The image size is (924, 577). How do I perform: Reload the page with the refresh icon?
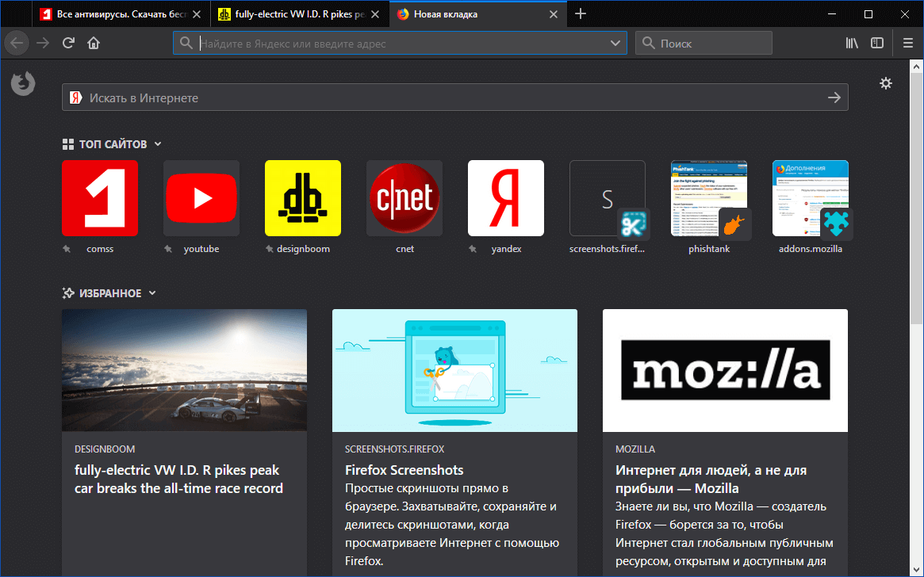[x=68, y=43]
